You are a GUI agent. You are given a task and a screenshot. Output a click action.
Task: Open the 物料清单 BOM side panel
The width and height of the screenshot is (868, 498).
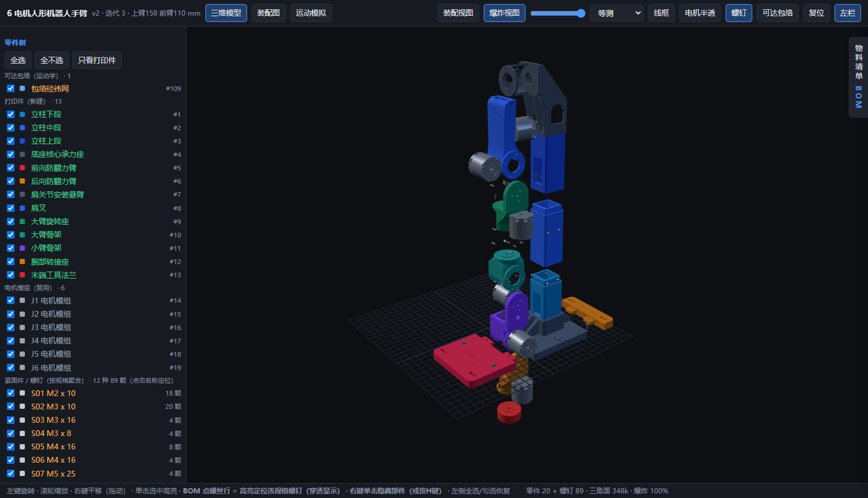pos(859,77)
